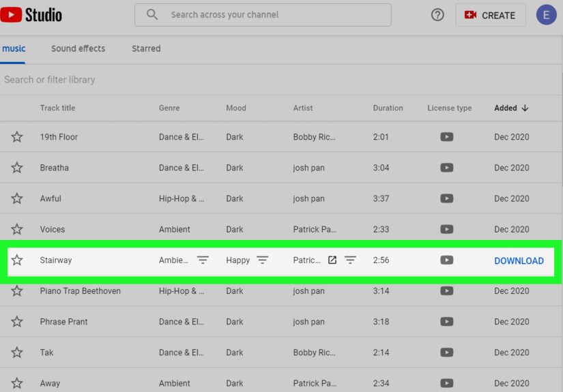Click Ambient genre for Voices
This screenshot has height=392, width=563.
tap(175, 229)
